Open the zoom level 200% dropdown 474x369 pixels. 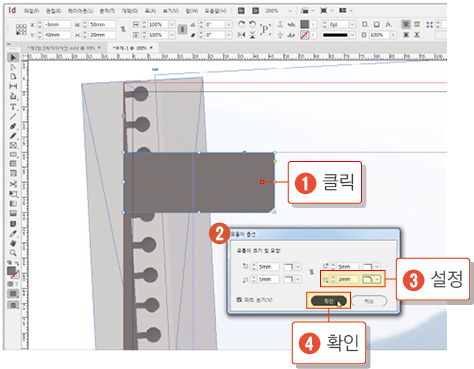click(290, 11)
